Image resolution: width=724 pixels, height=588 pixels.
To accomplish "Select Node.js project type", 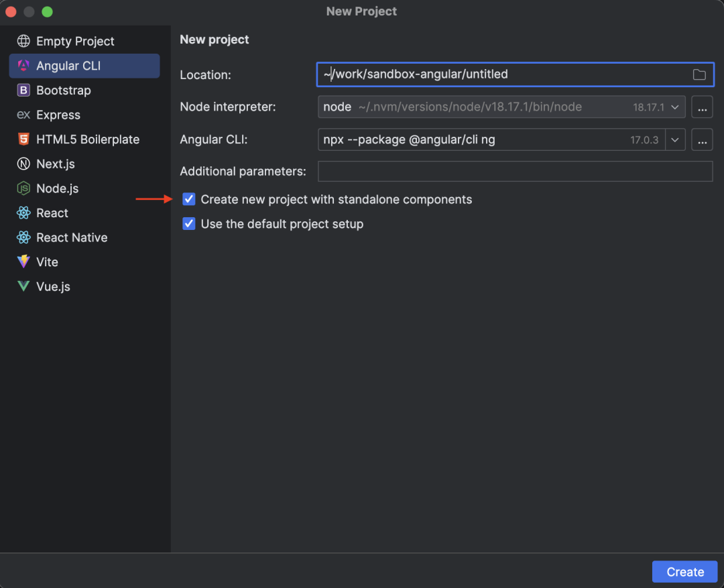I will click(84, 188).
